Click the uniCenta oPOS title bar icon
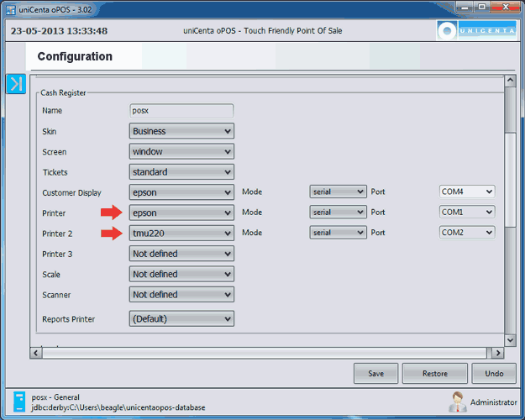The height and width of the screenshot is (420, 525). (x=10, y=7)
